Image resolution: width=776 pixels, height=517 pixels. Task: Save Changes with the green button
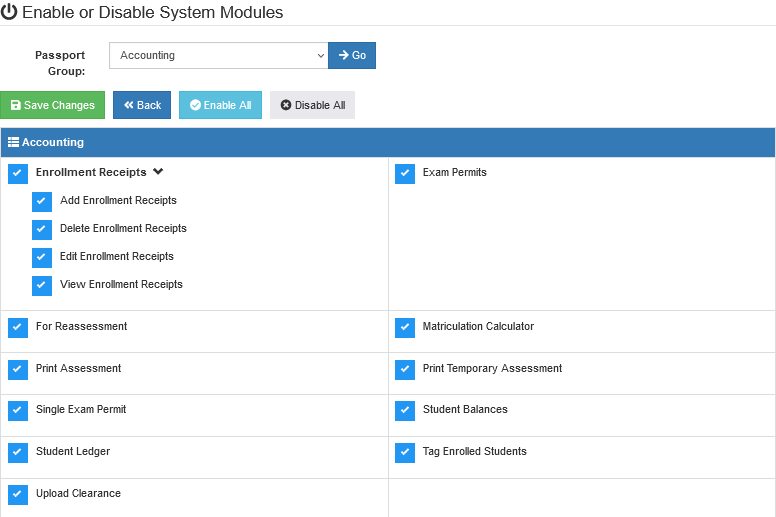click(52, 105)
